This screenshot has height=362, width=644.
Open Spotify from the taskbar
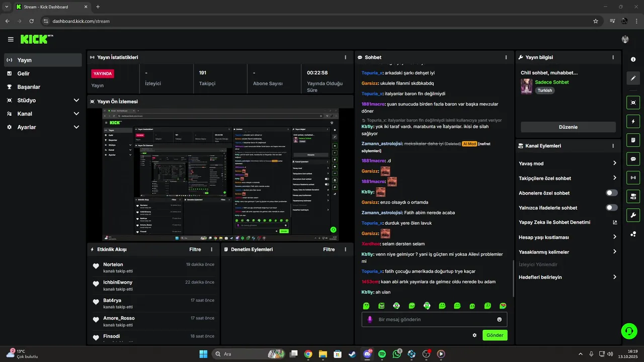pyautogui.click(x=382, y=354)
